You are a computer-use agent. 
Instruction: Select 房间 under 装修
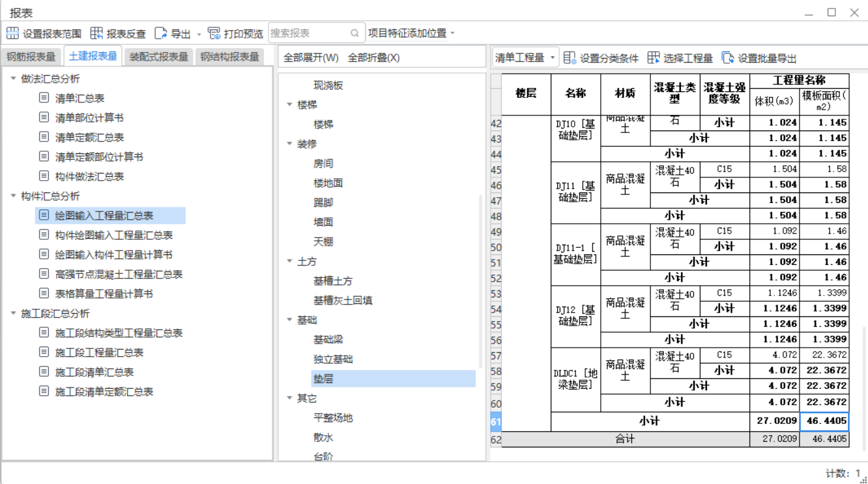pos(323,163)
